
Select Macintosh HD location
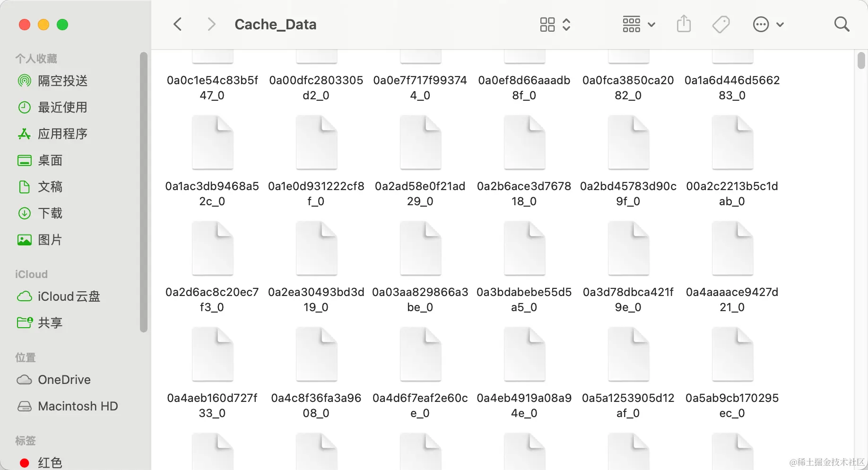78,406
